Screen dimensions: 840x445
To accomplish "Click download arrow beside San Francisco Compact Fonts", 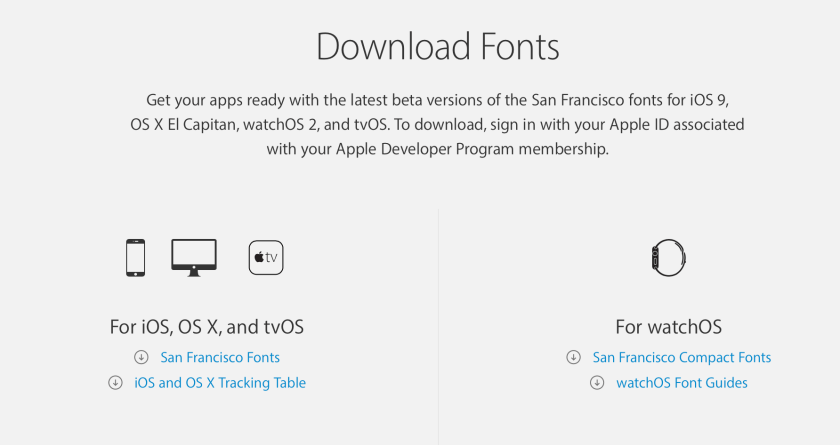I will pyautogui.click(x=573, y=357).
